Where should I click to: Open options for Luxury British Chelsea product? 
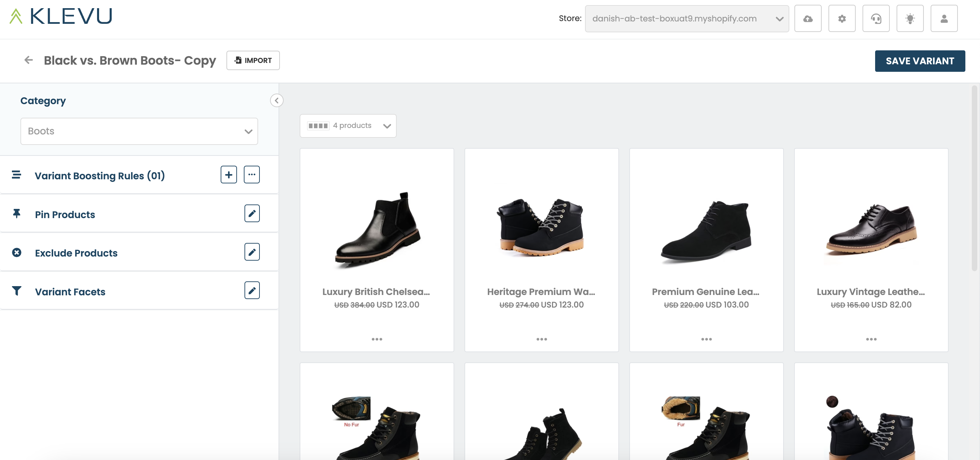[377, 339]
